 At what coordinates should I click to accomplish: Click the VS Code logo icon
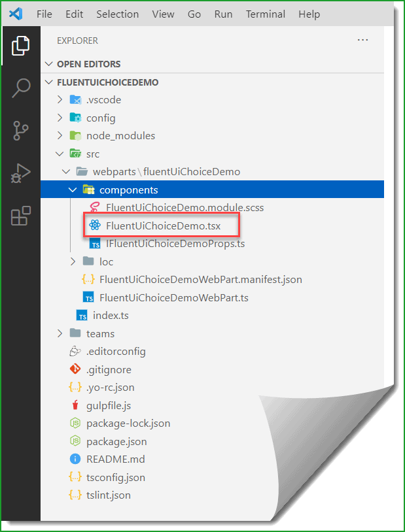16,14
